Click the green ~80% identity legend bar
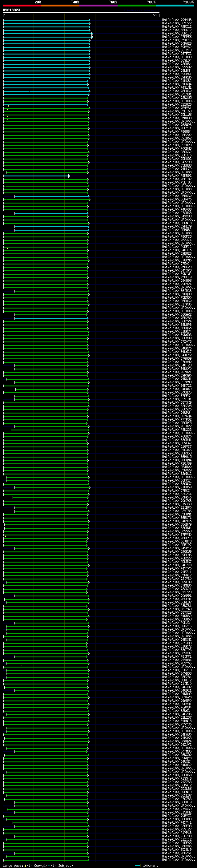Image resolution: width=197 pixels, height=868 pixels. (x=137, y=6)
